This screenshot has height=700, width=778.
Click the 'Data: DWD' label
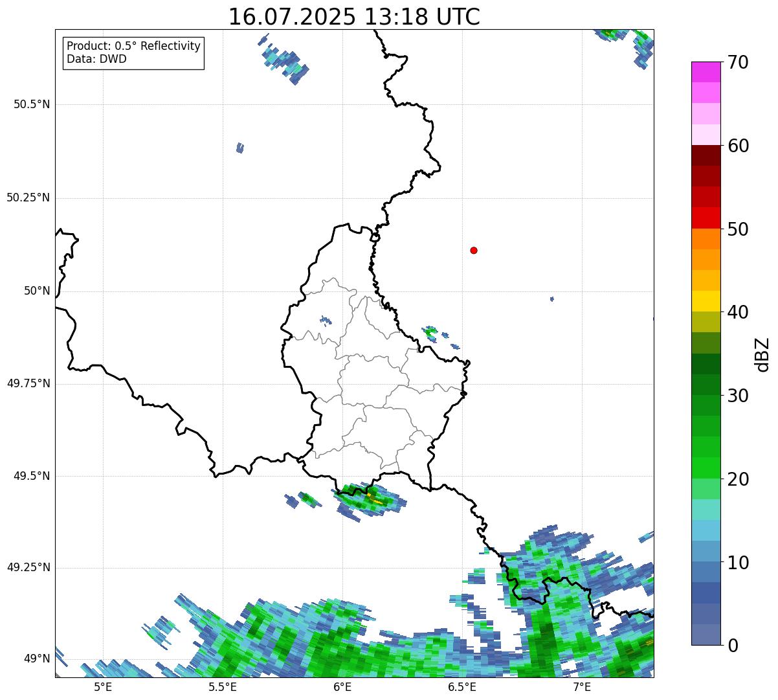[x=96, y=60]
